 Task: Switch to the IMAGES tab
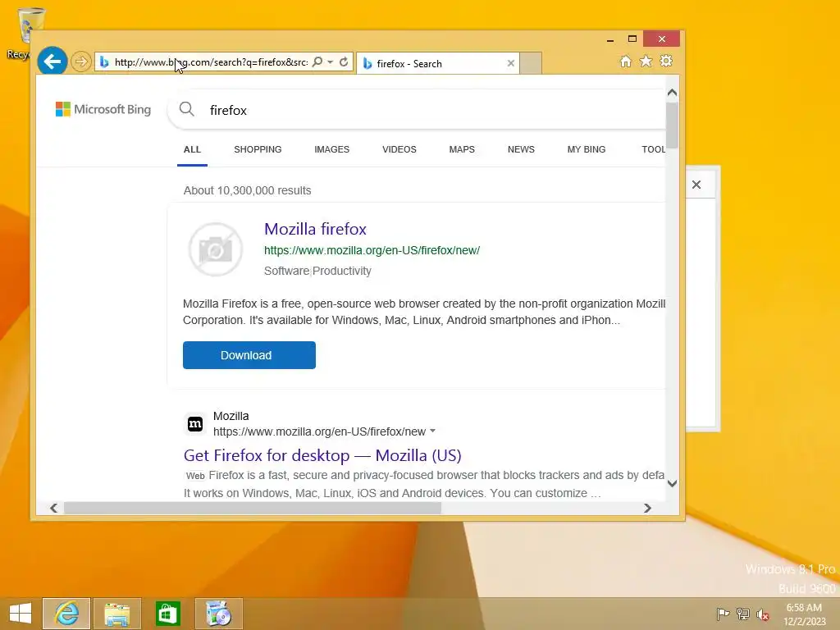331,149
